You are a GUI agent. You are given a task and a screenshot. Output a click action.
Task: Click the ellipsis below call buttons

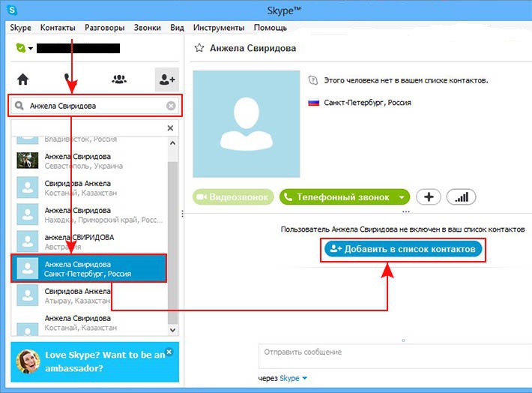[x=406, y=211]
